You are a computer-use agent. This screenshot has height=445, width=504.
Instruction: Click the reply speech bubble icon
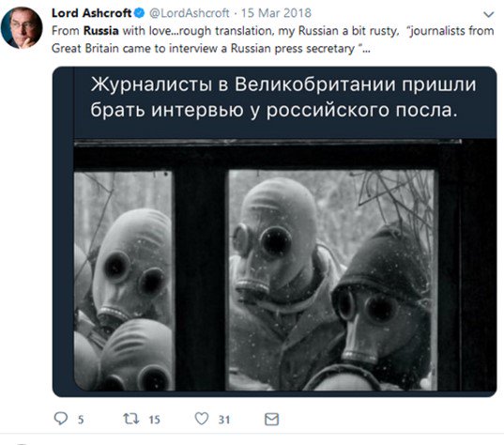[x=60, y=419]
